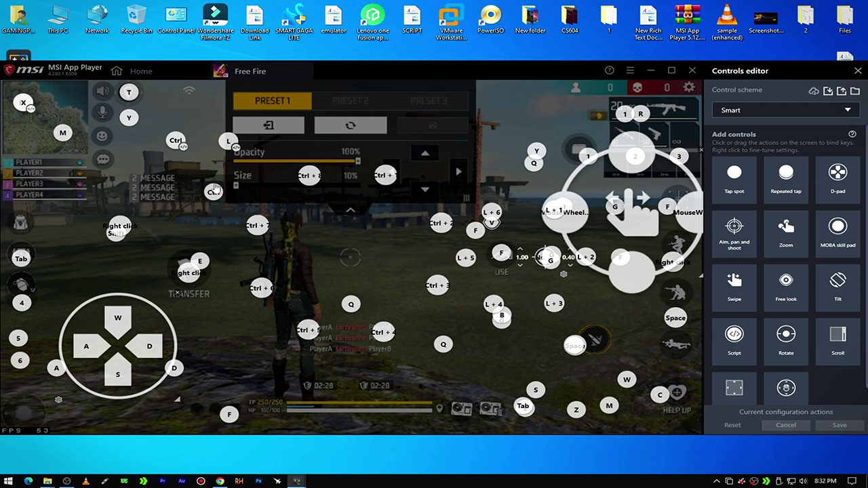The image size is (868, 488).
Task: Open Add controls help icon
Action: [852, 134]
